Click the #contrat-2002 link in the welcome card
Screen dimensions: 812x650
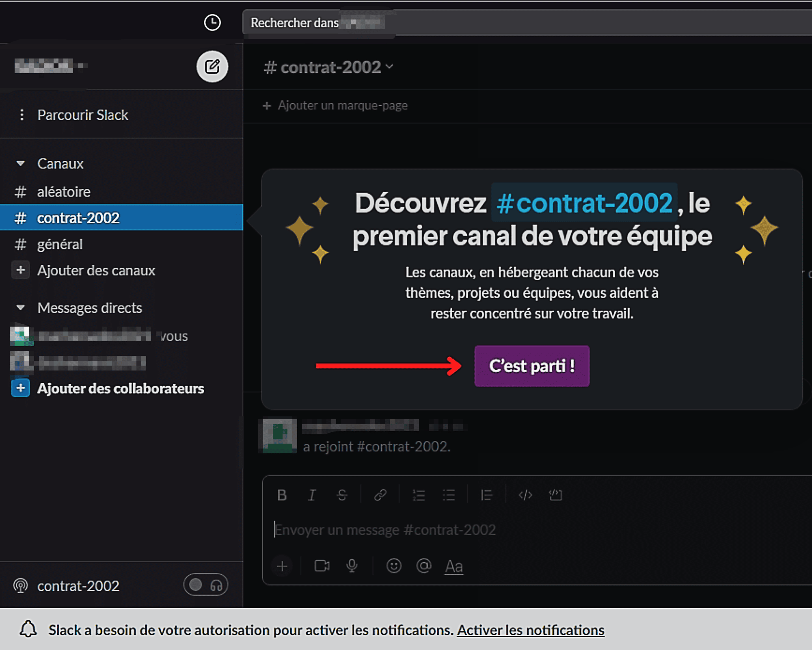point(584,203)
